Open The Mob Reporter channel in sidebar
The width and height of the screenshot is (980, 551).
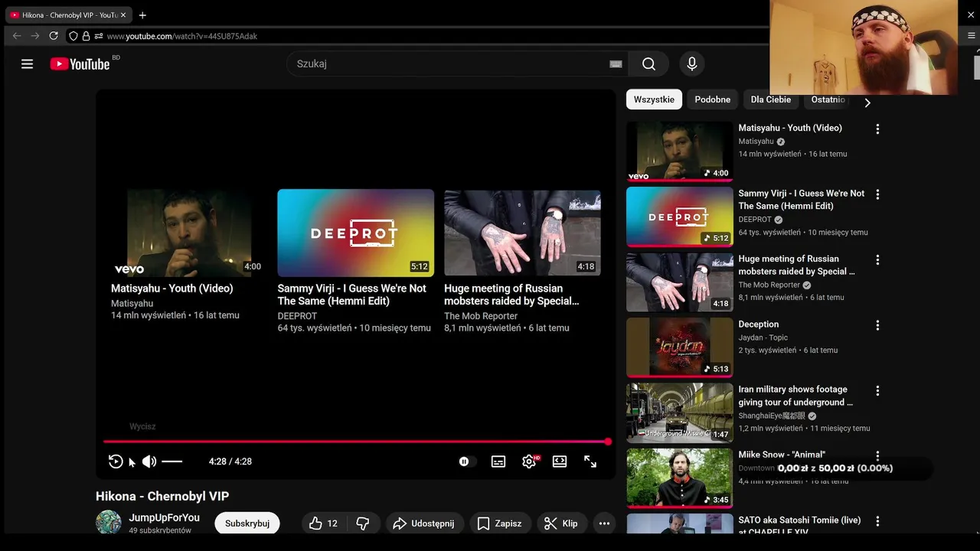point(769,285)
